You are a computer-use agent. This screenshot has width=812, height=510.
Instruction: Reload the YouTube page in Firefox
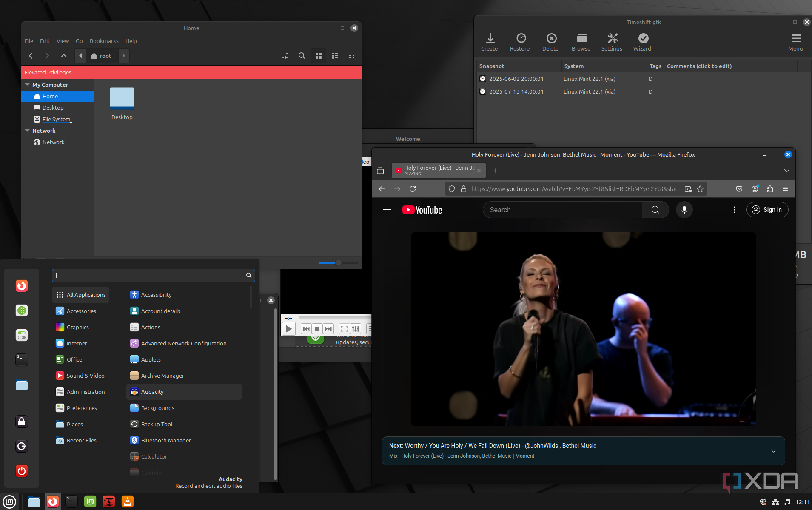click(x=413, y=189)
